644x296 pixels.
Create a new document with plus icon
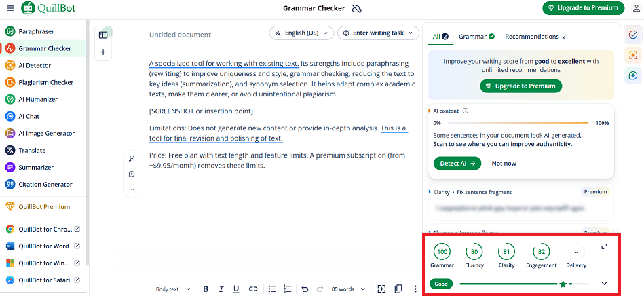103,52
